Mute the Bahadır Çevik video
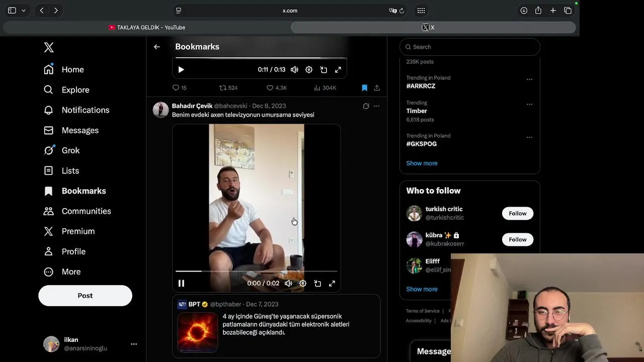The width and height of the screenshot is (644, 362). (288, 284)
